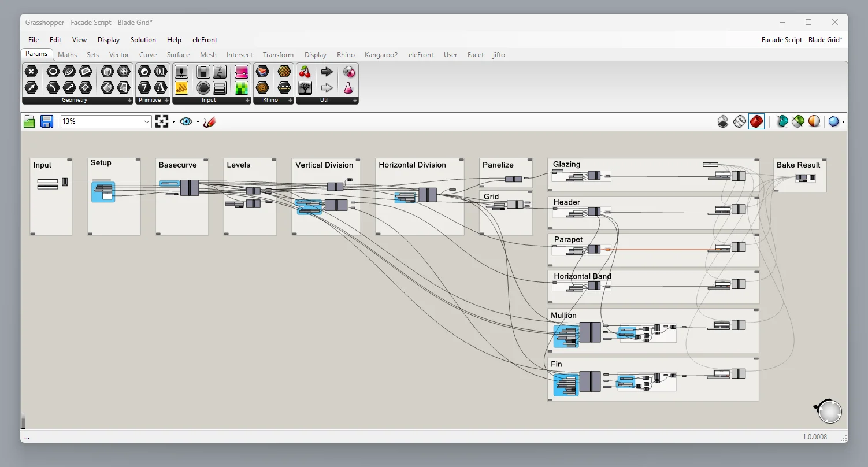The image size is (868, 467).
Task: Expand the Zoom Extents dropdown arrow
Action: click(173, 121)
